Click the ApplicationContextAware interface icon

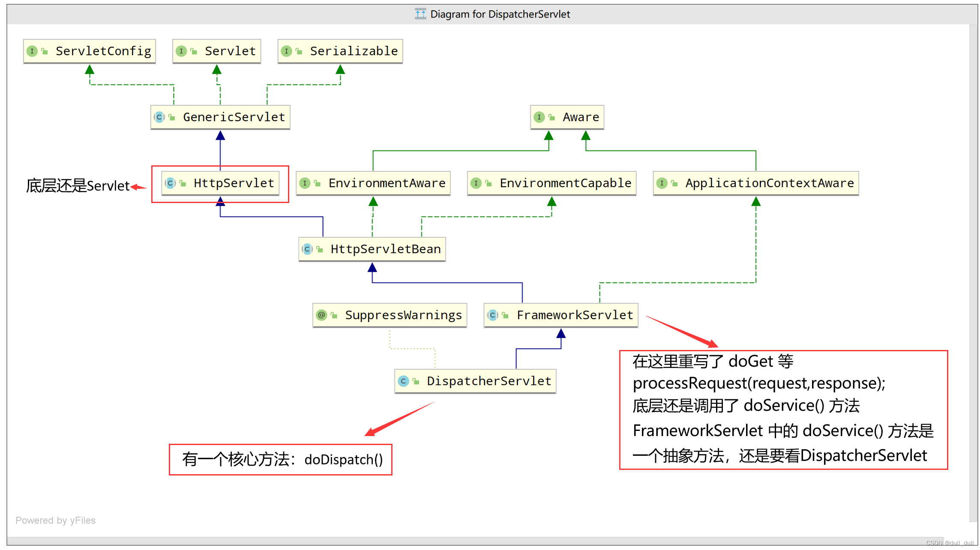(x=662, y=183)
